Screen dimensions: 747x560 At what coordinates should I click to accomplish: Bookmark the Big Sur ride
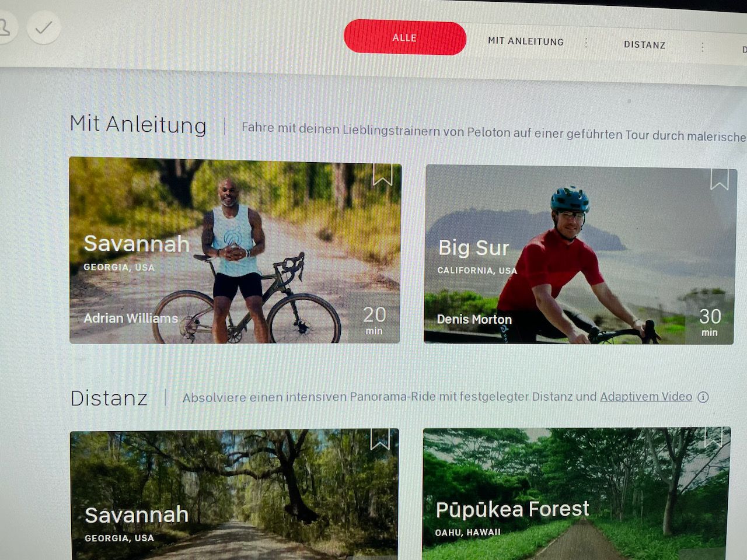(x=719, y=179)
